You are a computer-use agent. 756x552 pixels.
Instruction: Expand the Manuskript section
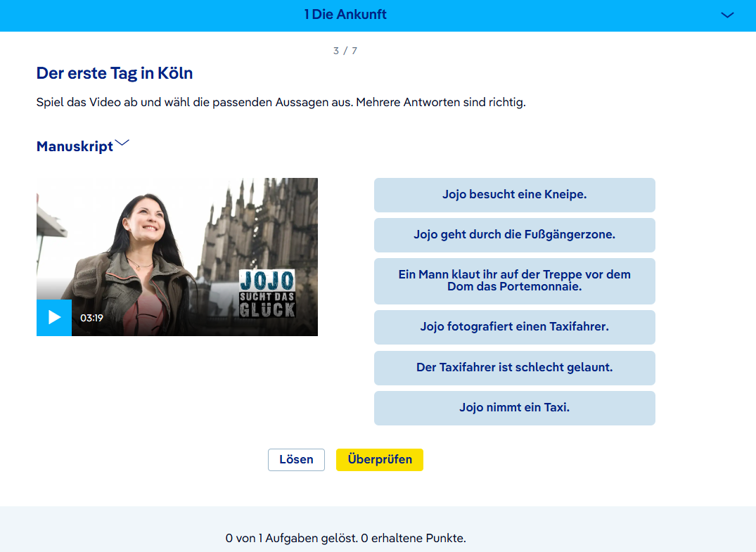[x=83, y=146]
